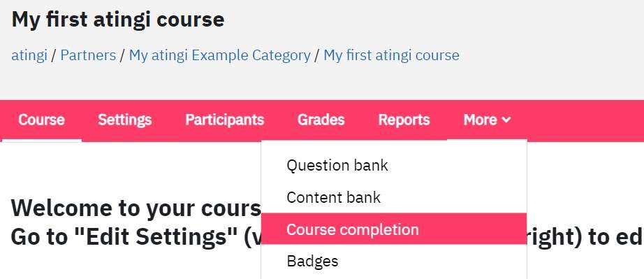
Task: View the Reports tab
Action: [x=404, y=120]
